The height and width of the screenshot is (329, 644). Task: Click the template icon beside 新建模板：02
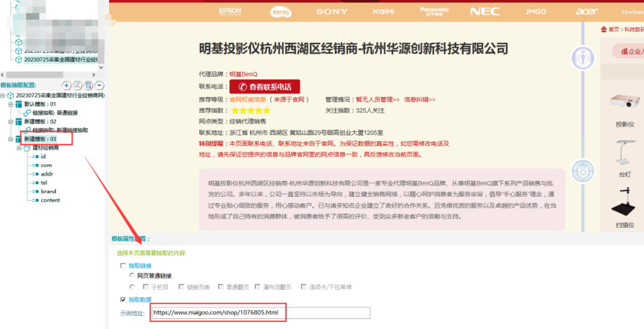coord(18,122)
